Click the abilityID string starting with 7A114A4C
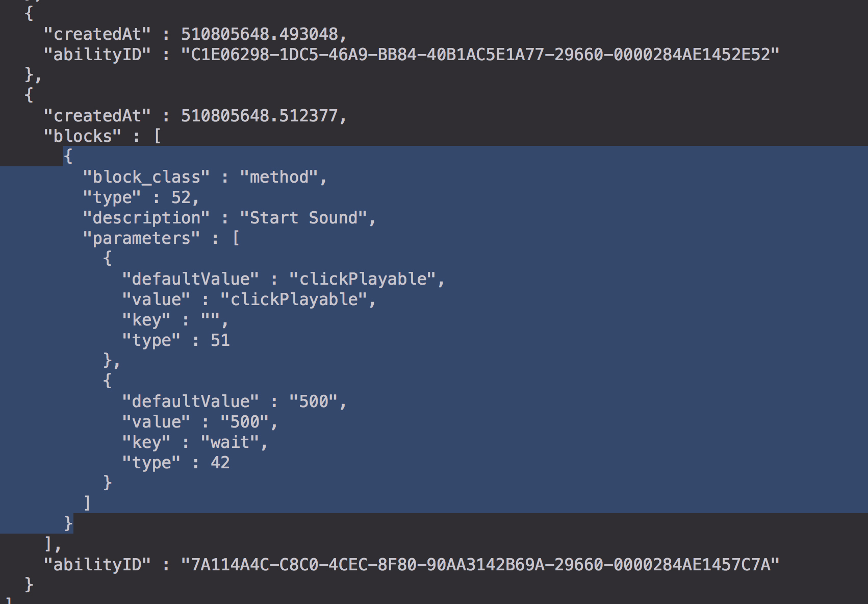 point(480,565)
